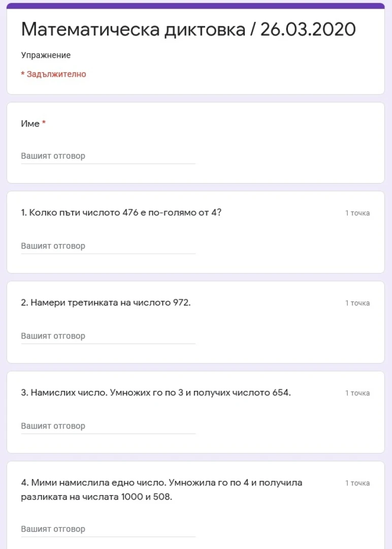Click the Име question label
The image size is (392, 549).
[30, 124]
